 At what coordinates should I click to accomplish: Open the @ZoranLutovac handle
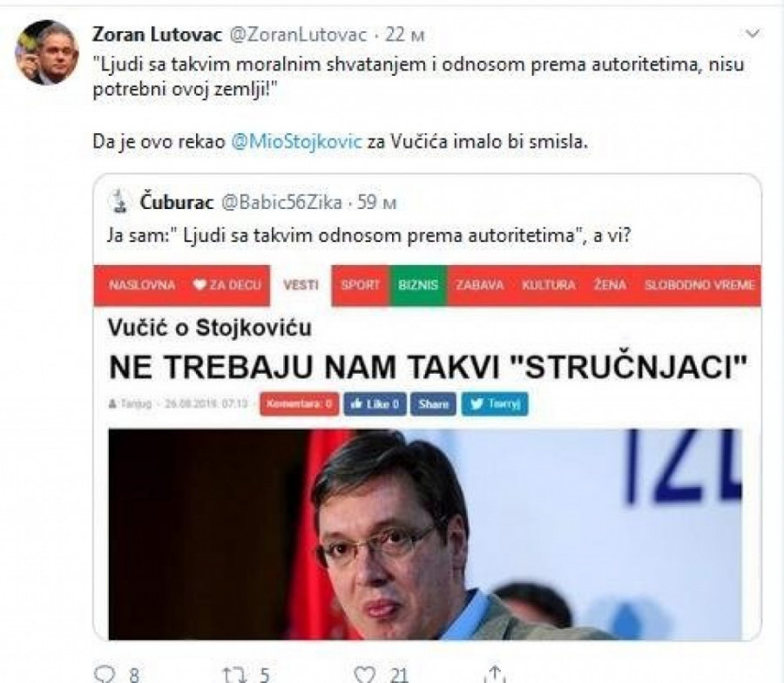coord(298,35)
